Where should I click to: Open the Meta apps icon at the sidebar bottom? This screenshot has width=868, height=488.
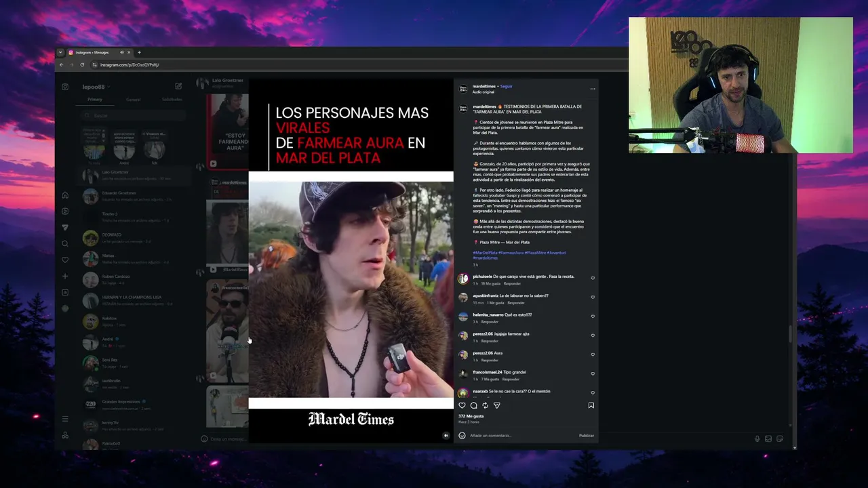pyautogui.click(x=65, y=435)
